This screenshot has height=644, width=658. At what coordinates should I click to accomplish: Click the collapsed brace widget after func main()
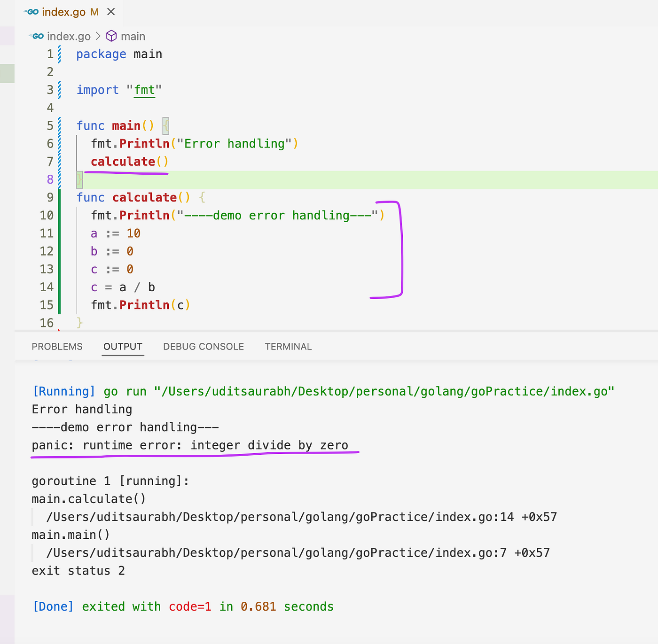(x=165, y=125)
